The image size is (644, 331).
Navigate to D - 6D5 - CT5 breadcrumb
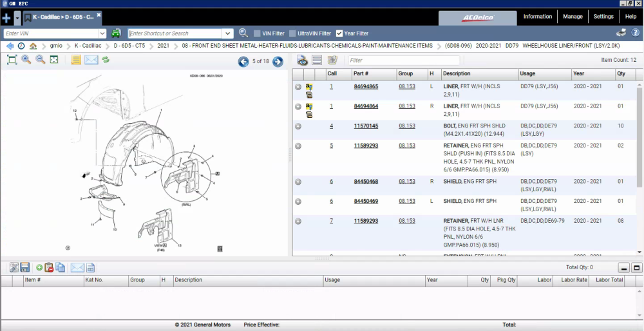(129, 46)
